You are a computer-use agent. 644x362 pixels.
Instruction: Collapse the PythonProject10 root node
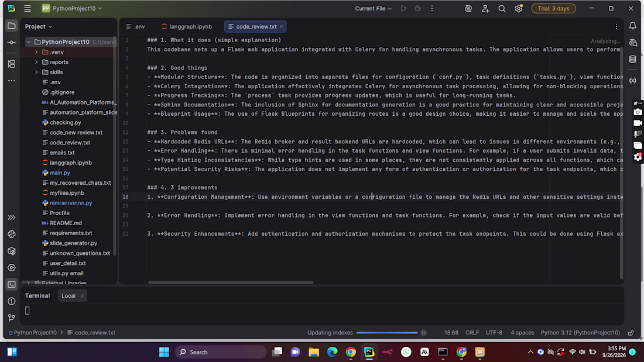coord(28,42)
